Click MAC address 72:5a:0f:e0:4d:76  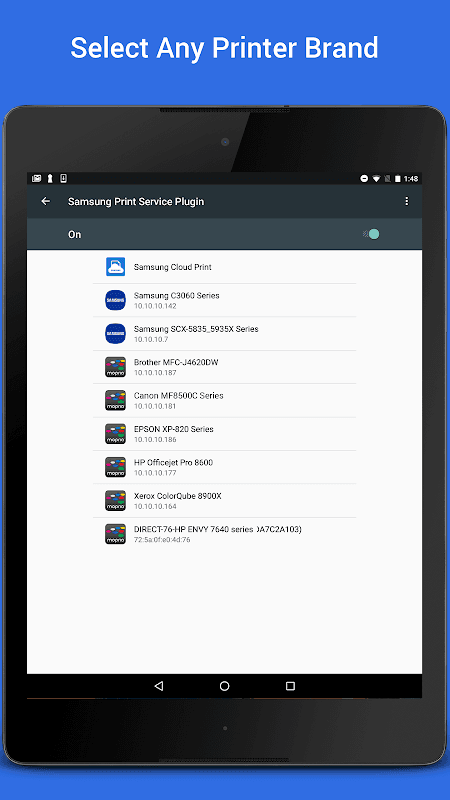(162, 540)
